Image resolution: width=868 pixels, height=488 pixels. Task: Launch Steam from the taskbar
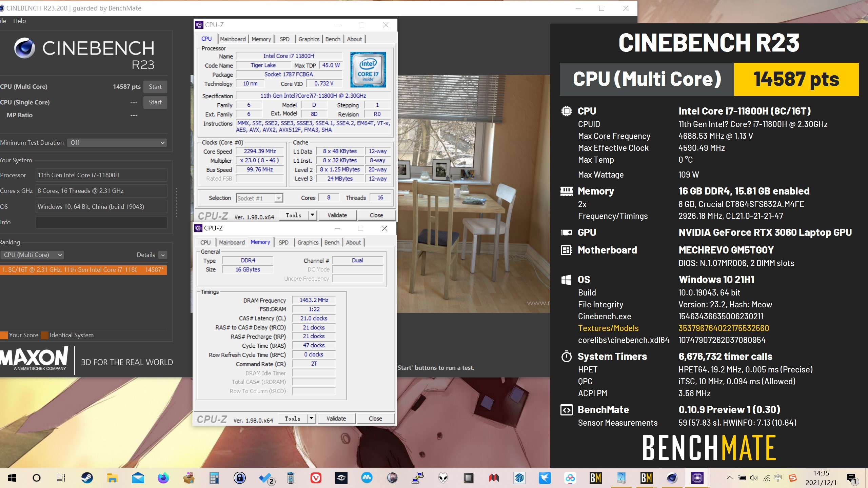point(87,478)
